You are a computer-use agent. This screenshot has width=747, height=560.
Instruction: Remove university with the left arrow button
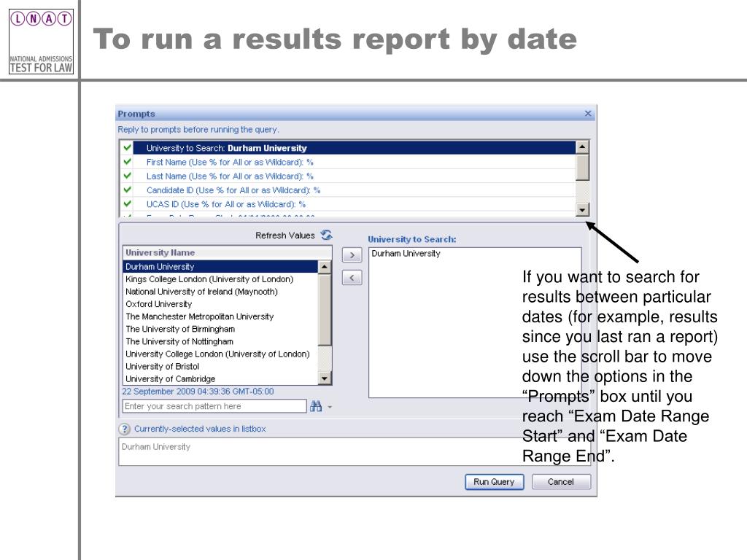tap(352, 278)
